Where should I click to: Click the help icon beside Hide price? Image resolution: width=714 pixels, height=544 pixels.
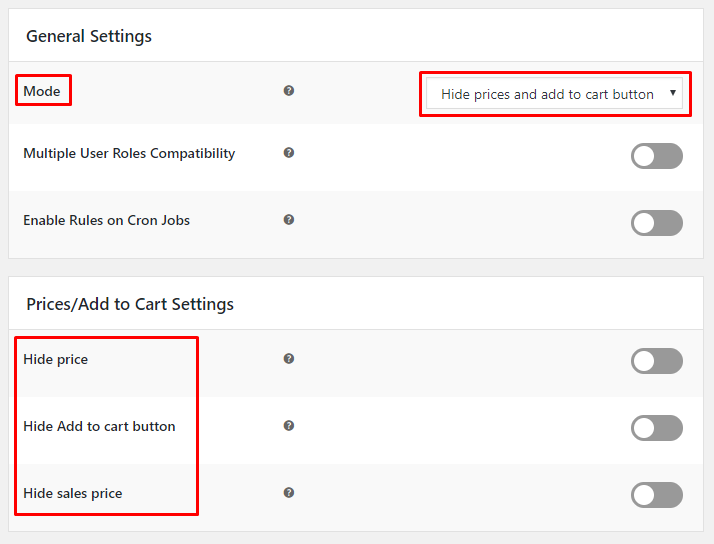pos(289,359)
